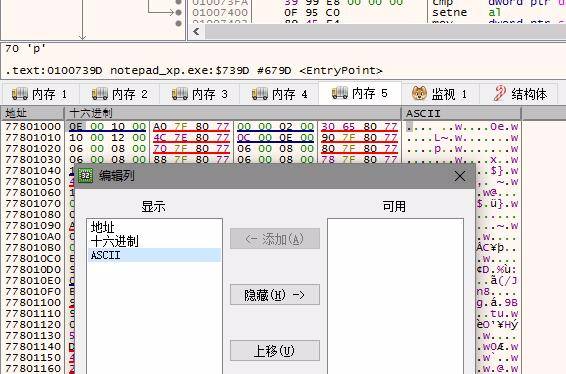The image size is (566, 374).
Task: Click the 内存 4 tab memory icon
Action: [260, 94]
